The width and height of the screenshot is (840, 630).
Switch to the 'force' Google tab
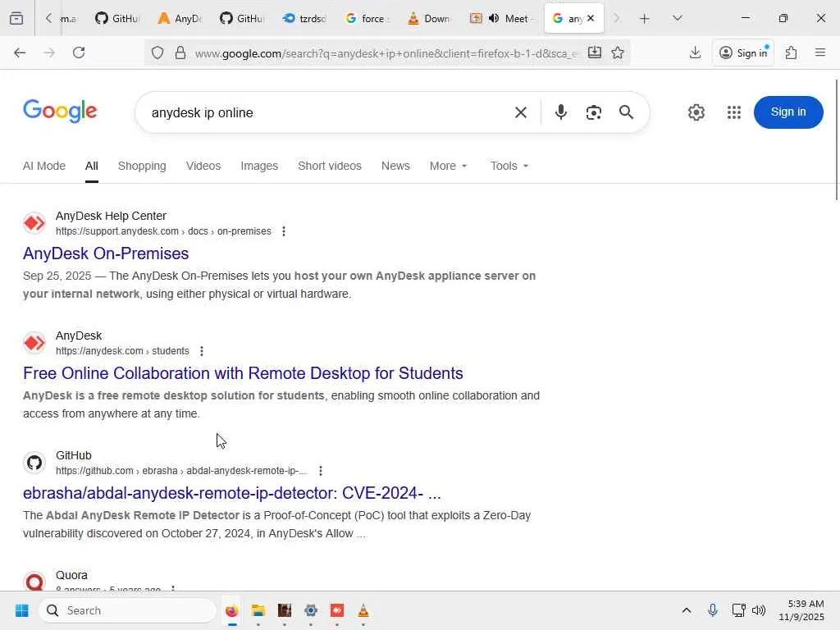pyautogui.click(x=367, y=19)
